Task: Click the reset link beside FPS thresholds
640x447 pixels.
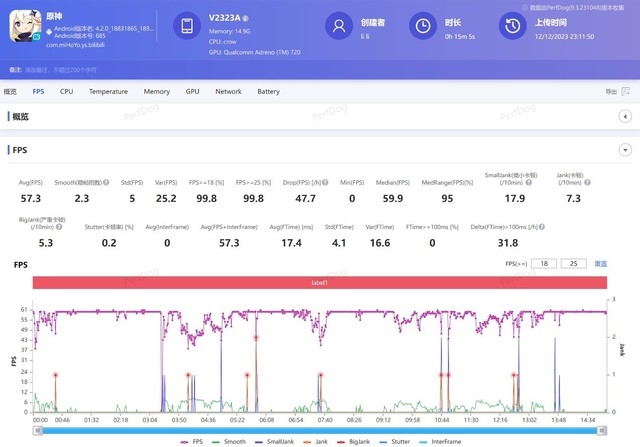Action: tap(601, 264)
